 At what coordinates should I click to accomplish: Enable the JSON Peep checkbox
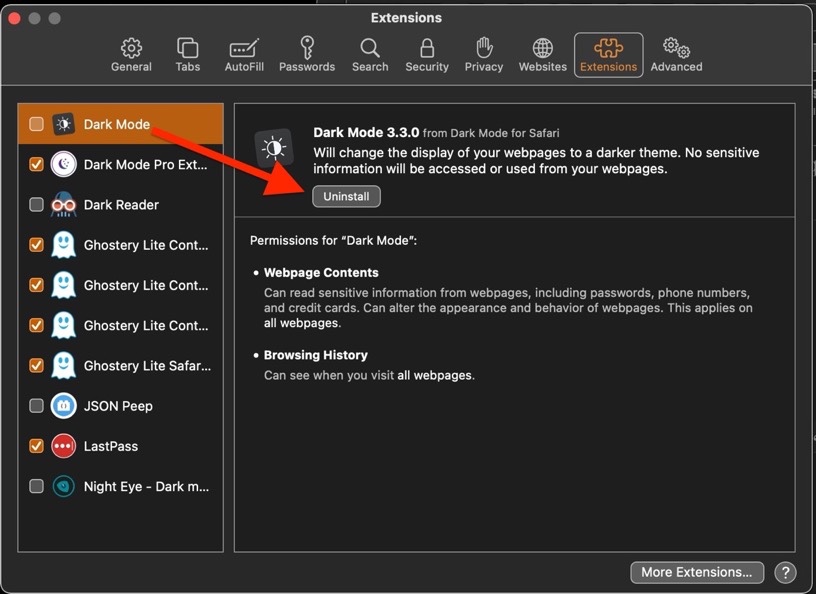click(36, 406)
